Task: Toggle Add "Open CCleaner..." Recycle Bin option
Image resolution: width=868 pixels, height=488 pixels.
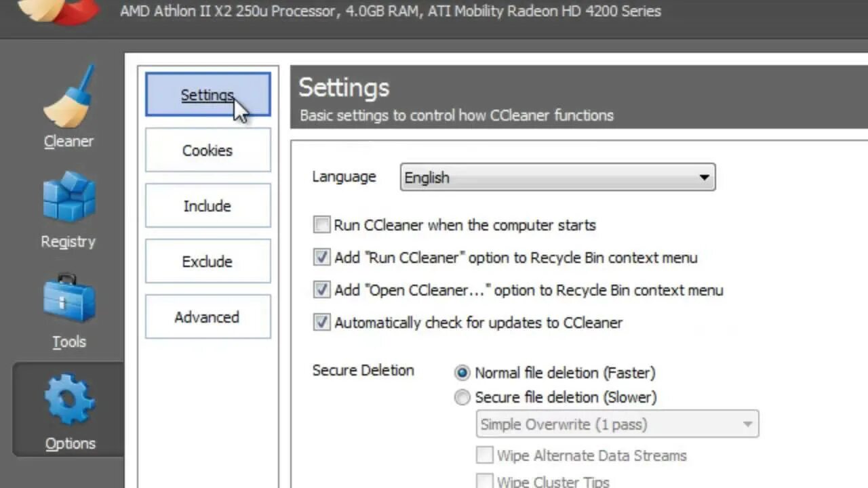Action: click(321, 290)
